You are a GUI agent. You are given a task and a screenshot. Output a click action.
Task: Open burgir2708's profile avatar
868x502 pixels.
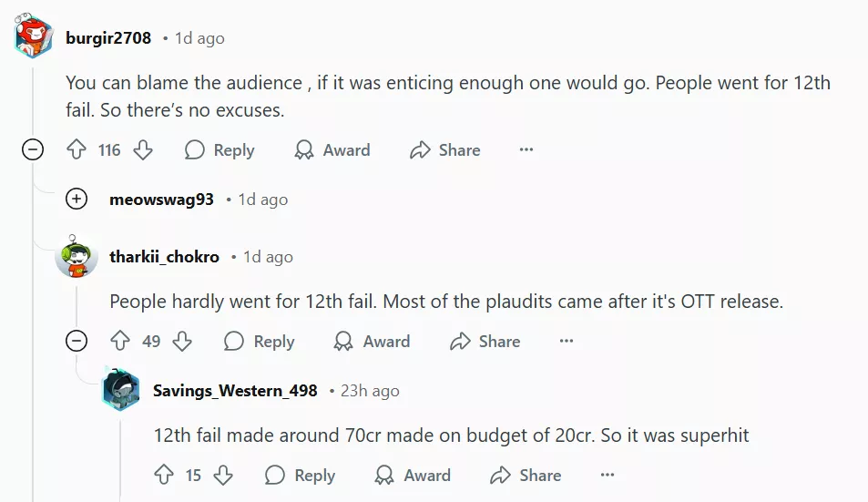point(33,38)
